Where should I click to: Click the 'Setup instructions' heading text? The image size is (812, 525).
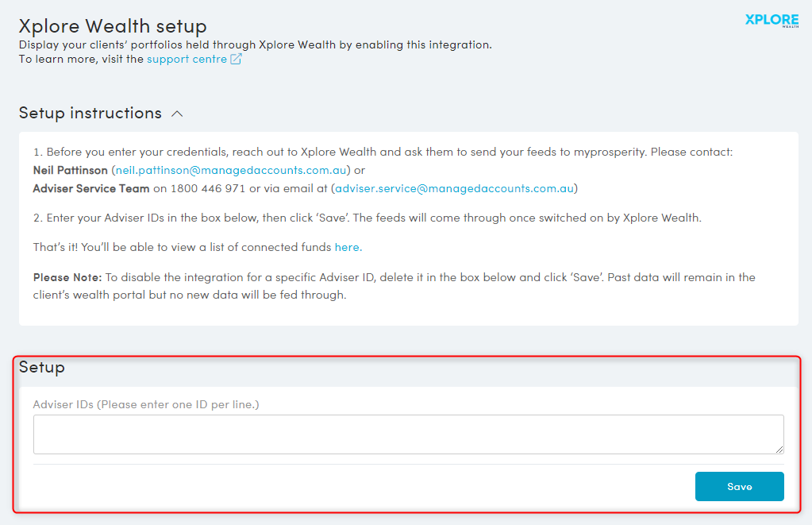90,113
